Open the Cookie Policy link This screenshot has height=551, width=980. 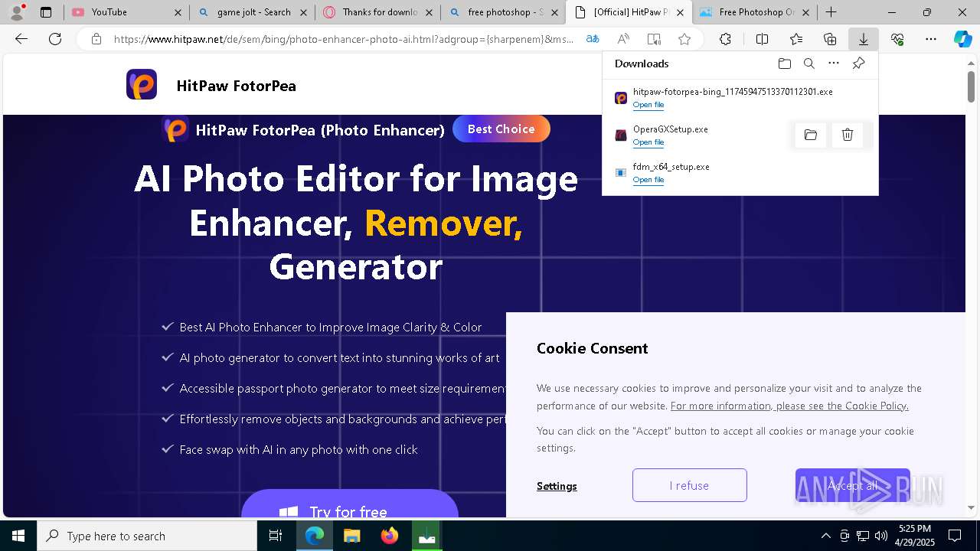click(789, 406)
